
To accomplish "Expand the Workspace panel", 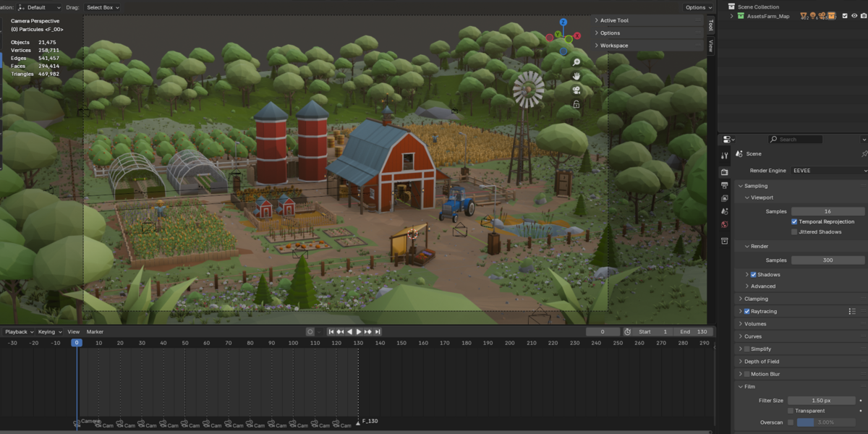I will [x=649, y=45].
